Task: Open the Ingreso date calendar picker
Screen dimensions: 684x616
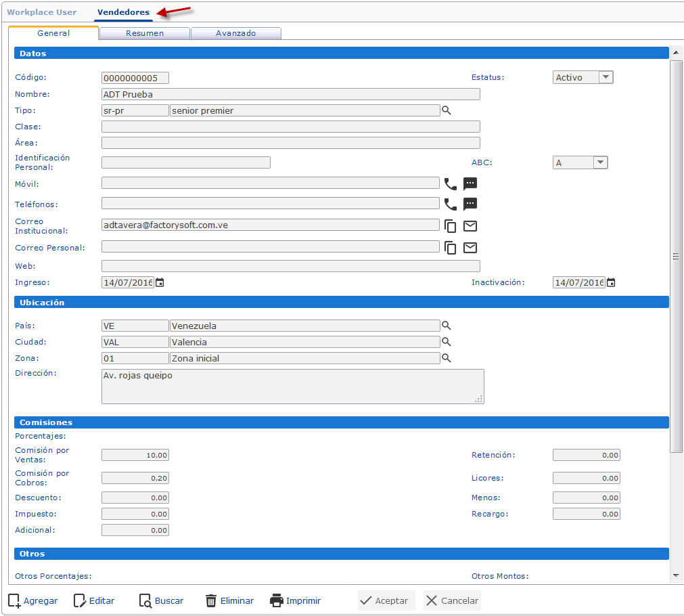Action: point(160,283)
